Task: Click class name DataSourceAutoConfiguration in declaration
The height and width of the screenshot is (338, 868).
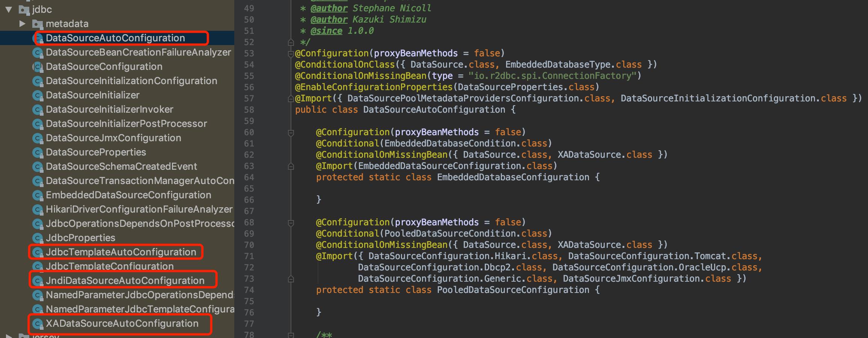Action: pyautogui.click(x=434, y=110)
